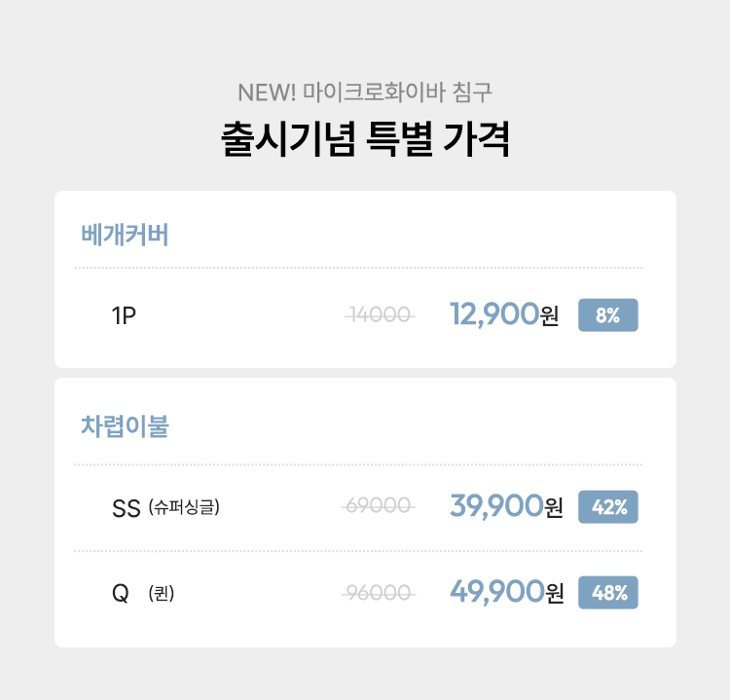This screenshot has width=730, height=700.
Task: Click the (퀸) size description
Action: click(x=162, y=592)
